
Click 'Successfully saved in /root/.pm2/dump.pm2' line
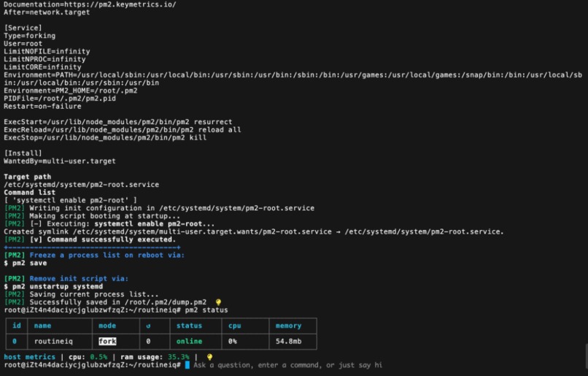coord(105,302)
